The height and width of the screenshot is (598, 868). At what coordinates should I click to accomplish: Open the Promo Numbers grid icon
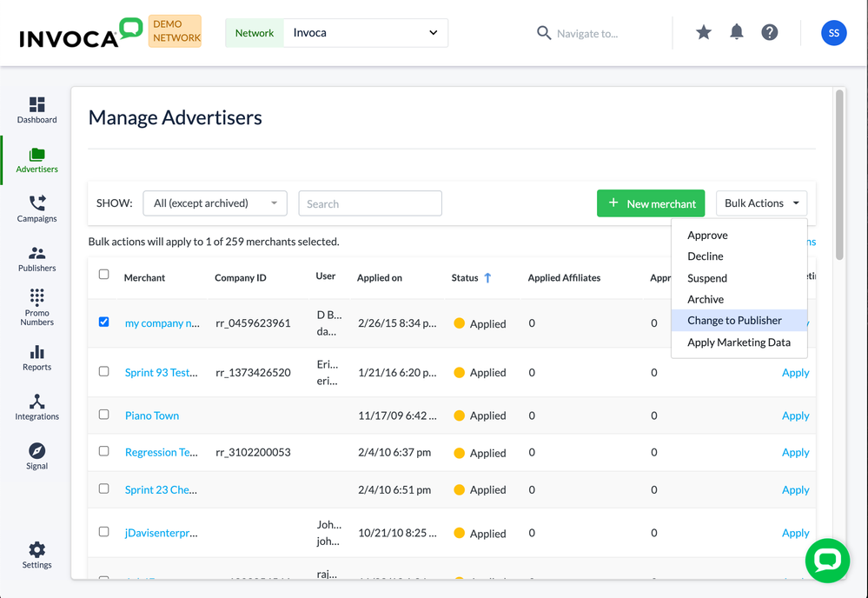click(x=36, y=298)
